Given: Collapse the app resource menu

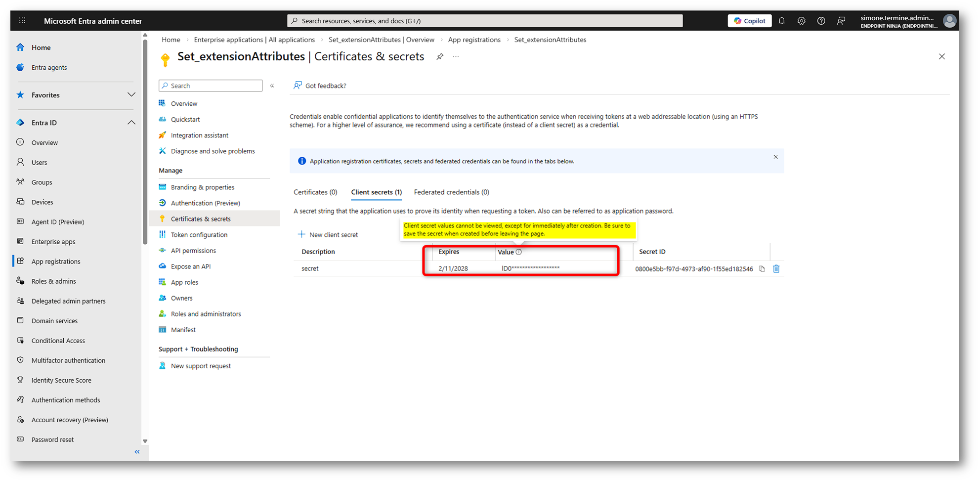Looking at the screenshot, I should pyautogui.click(x=272, y=86).
